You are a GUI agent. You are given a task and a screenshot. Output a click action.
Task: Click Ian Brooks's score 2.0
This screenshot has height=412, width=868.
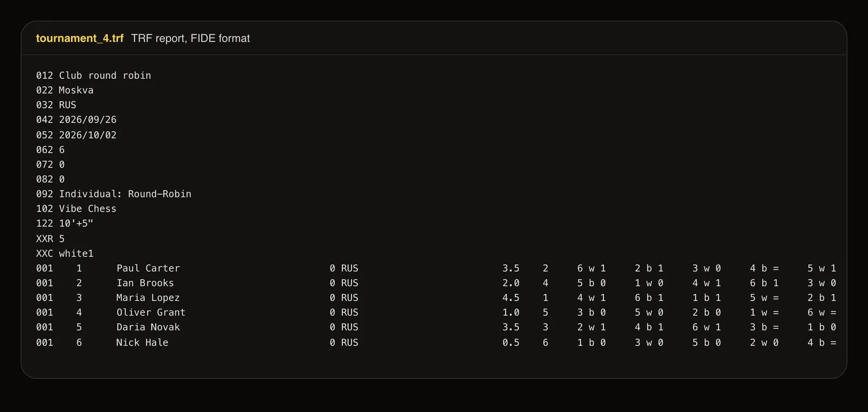point(511,283)
